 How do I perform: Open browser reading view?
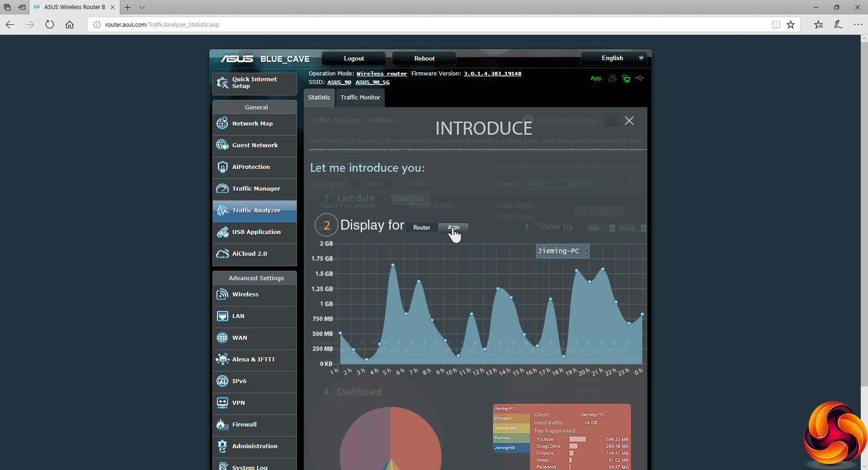[776, 24]
